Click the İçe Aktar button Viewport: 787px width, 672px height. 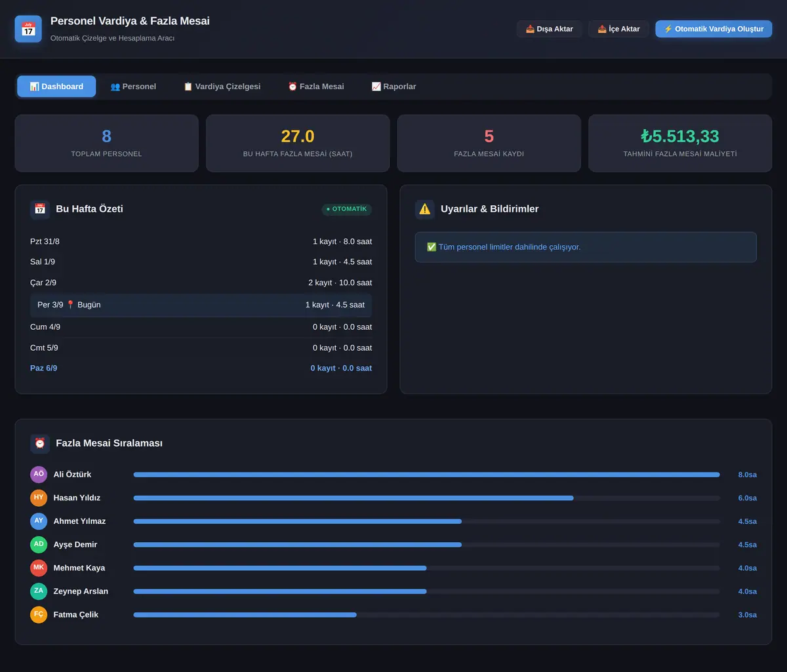click(x=618, y=29)
